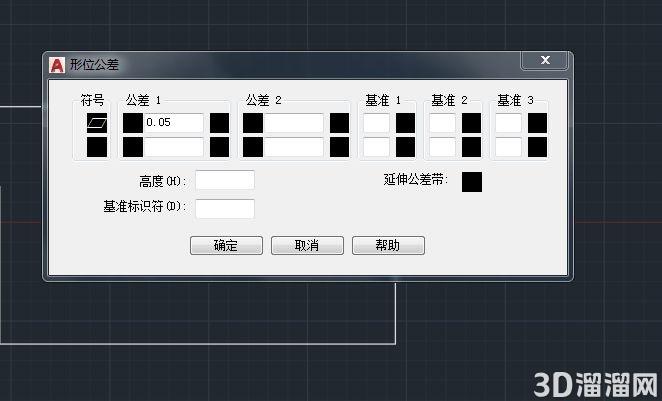Toggle first-row diameter box in 公差 2
The image size is (662, 401).
[253, 123]
